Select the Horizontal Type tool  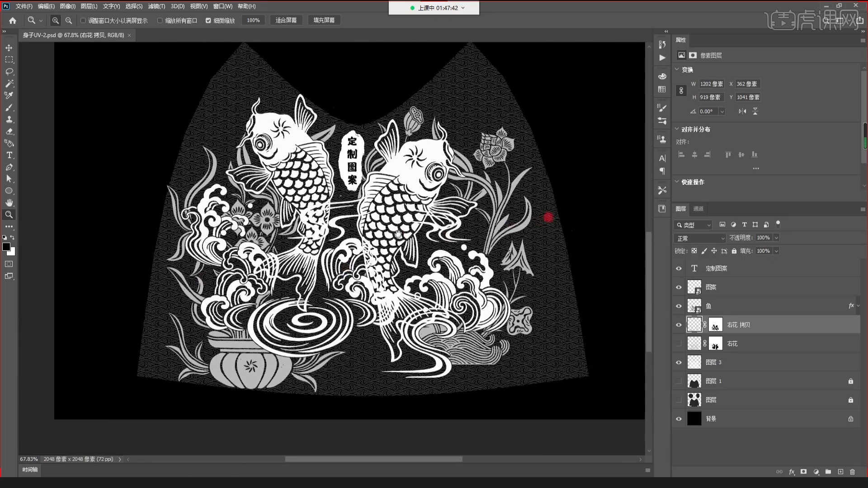coord(9,155)
